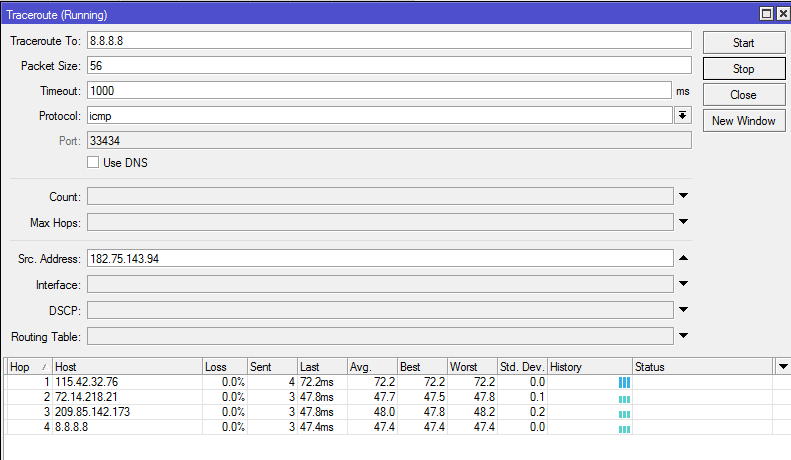The image size is (791, 460).
Task: Expand the Interface field arrow
Action: click(x=684, y=285)
